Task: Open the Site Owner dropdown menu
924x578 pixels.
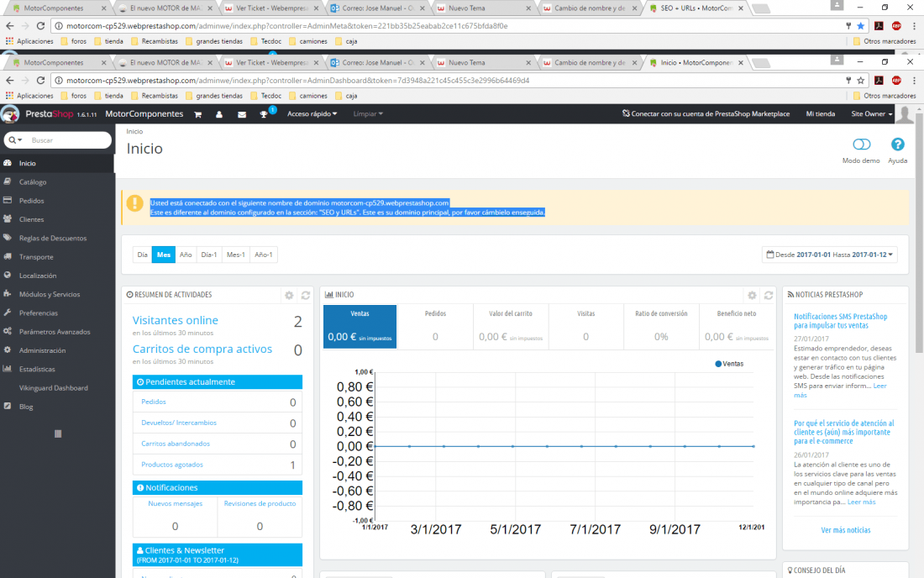Action: [x=872, y=113]
